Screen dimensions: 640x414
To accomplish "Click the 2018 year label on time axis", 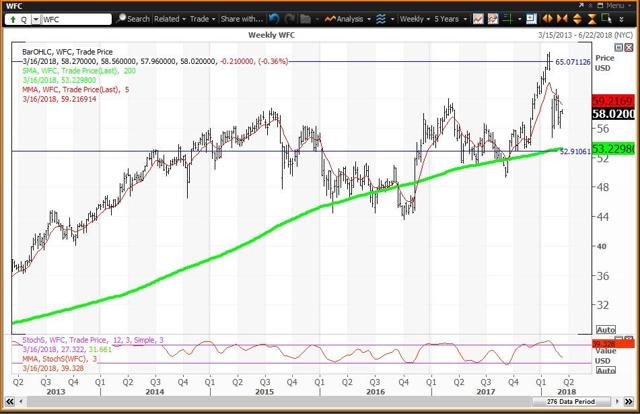I will coord(567,392).
